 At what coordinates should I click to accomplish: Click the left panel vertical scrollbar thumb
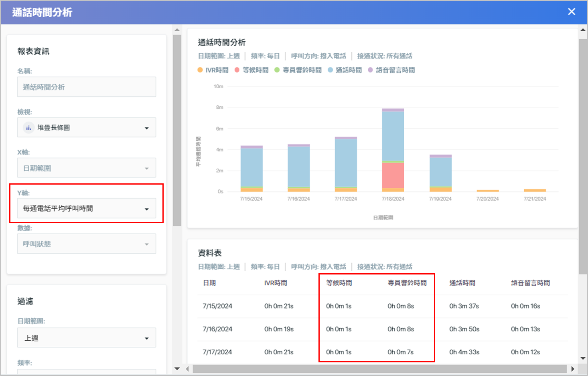point(177,131)
